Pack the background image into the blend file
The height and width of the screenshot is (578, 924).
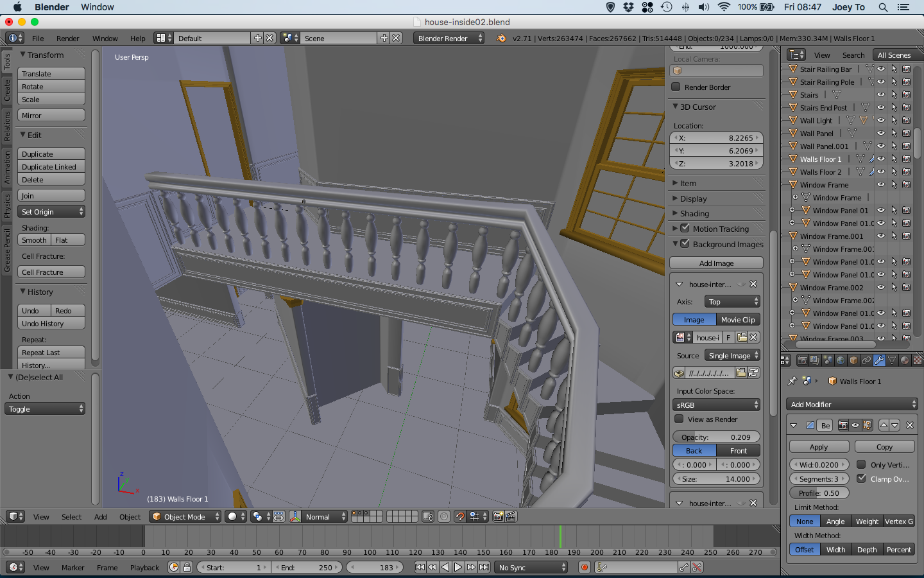click(679, 372)
